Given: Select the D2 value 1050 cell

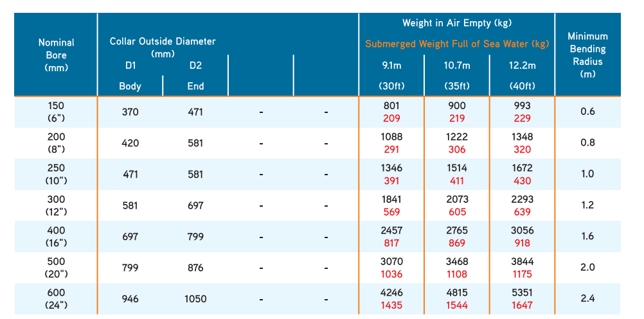Looking at the screenshot, I should pos(195,299).
